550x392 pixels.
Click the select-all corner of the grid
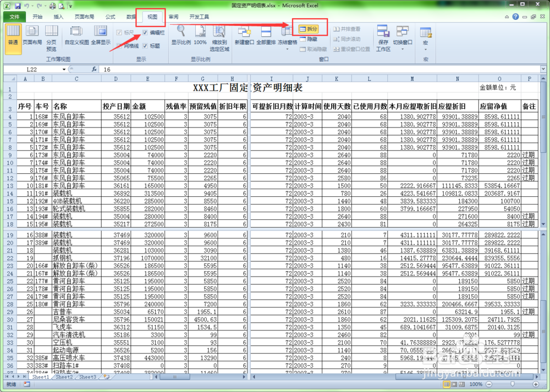coord(10,79)
